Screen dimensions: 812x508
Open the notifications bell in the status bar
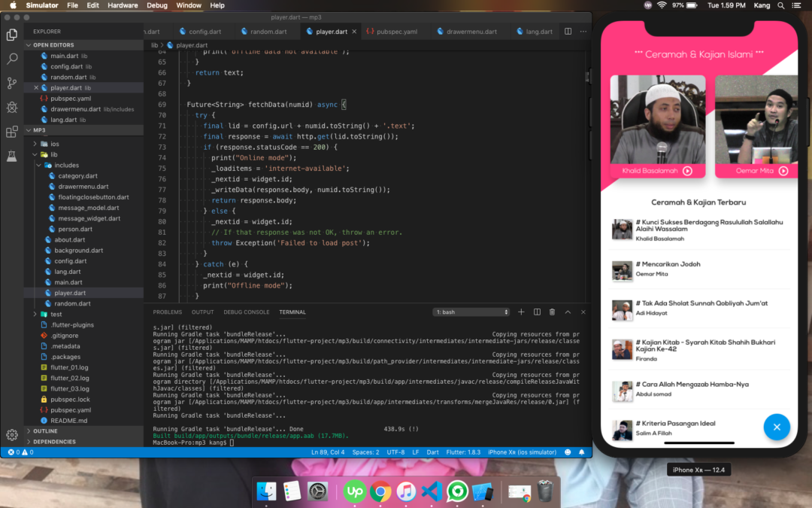point(581,452)
